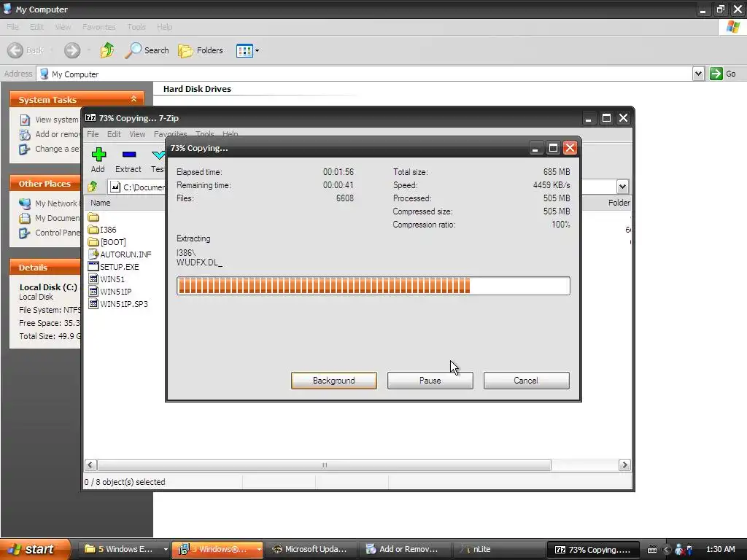Click the Other Places panel header
The width and height of the screenshot is (747, 560).
(44, 183)
